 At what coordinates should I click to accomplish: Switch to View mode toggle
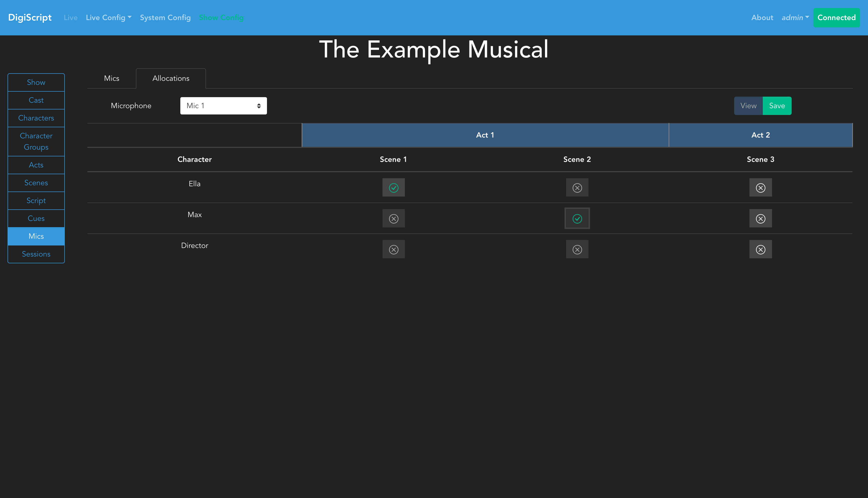[748, 106]
